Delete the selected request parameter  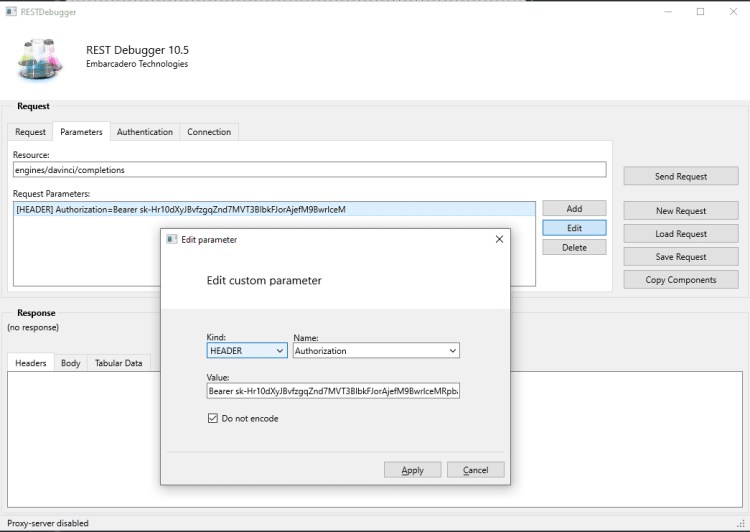pyautogui.click(x=574, y=247)
